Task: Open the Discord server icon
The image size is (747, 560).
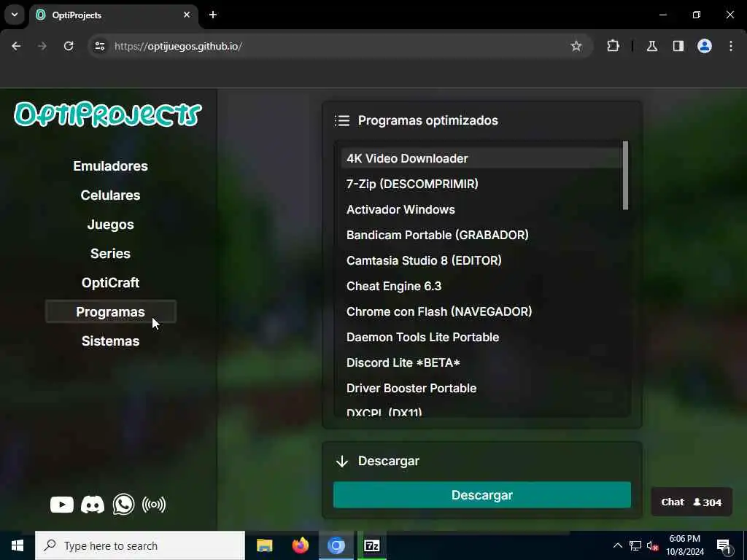Action: (93, 505)
